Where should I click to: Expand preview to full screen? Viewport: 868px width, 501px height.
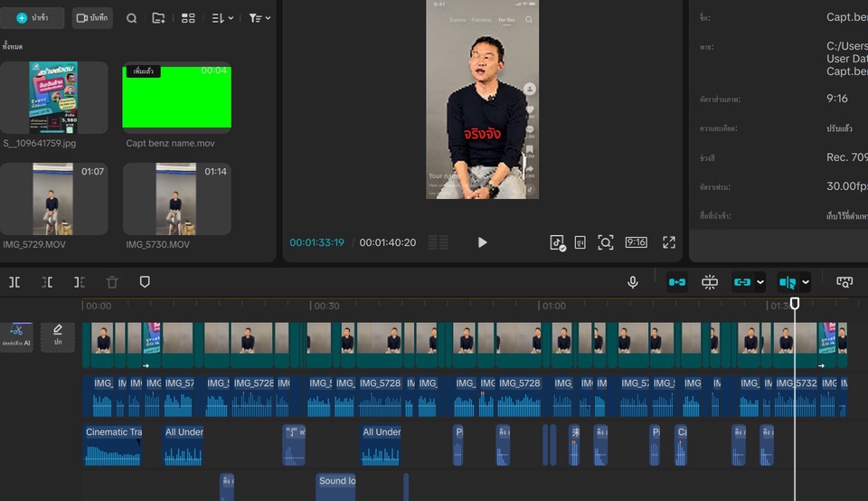[x=669, y=242]
